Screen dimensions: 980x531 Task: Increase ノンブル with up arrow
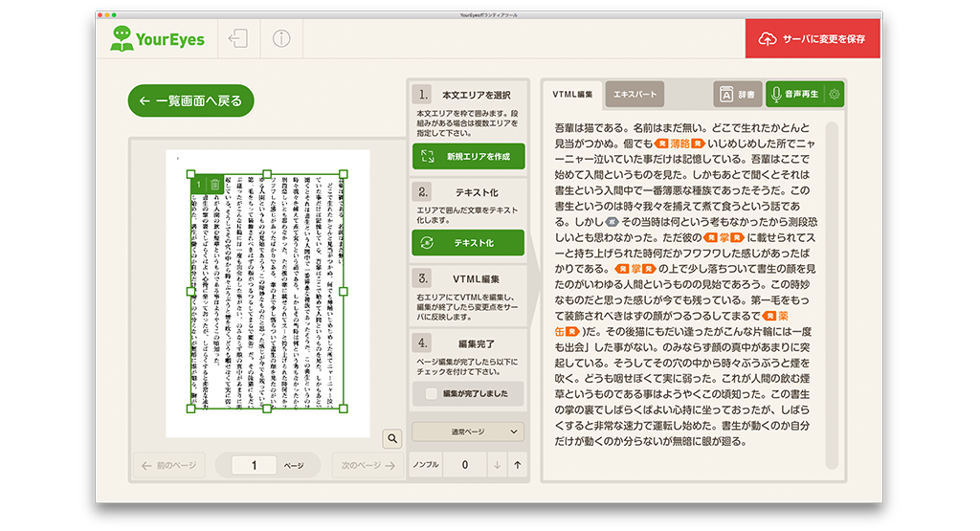[x=518, y=465]
